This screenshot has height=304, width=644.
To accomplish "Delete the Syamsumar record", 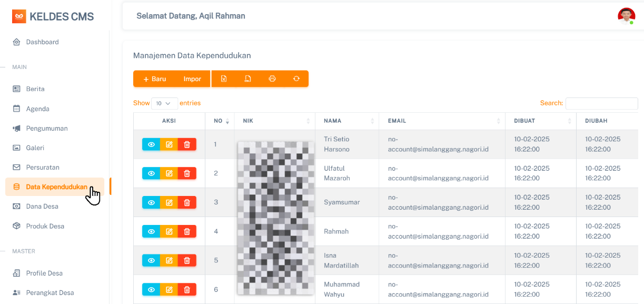I will [x=187, y=202].
